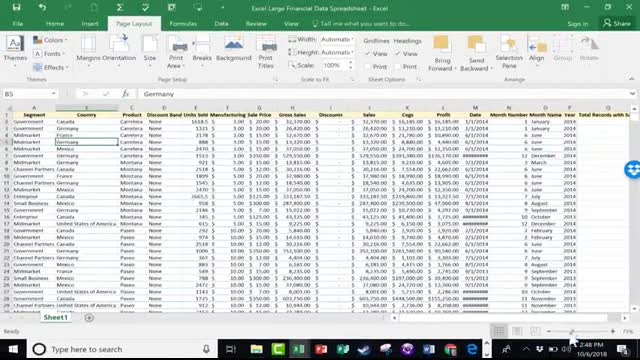Open Microsoft Edge from the taskbar
The image size is (640, 360).
472,349
